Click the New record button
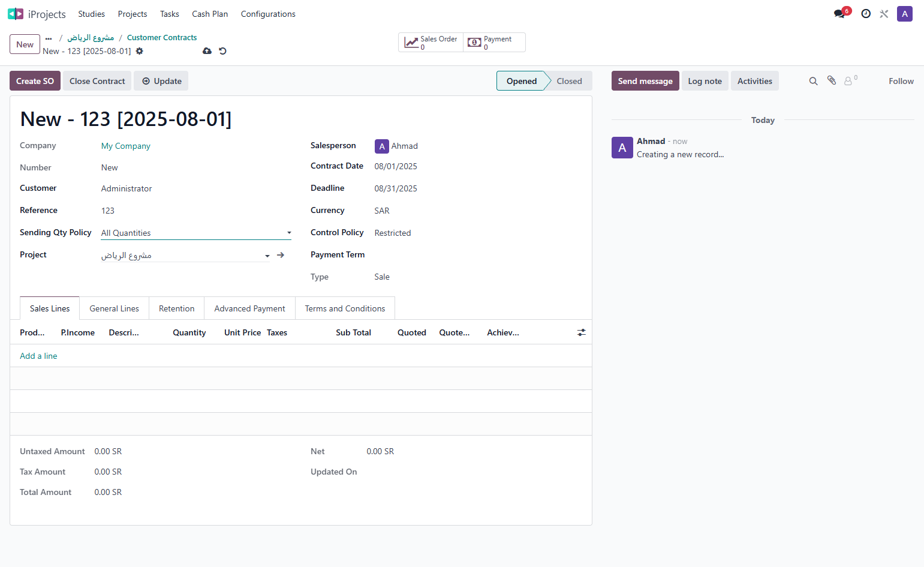924x567 pixels. 25,44
